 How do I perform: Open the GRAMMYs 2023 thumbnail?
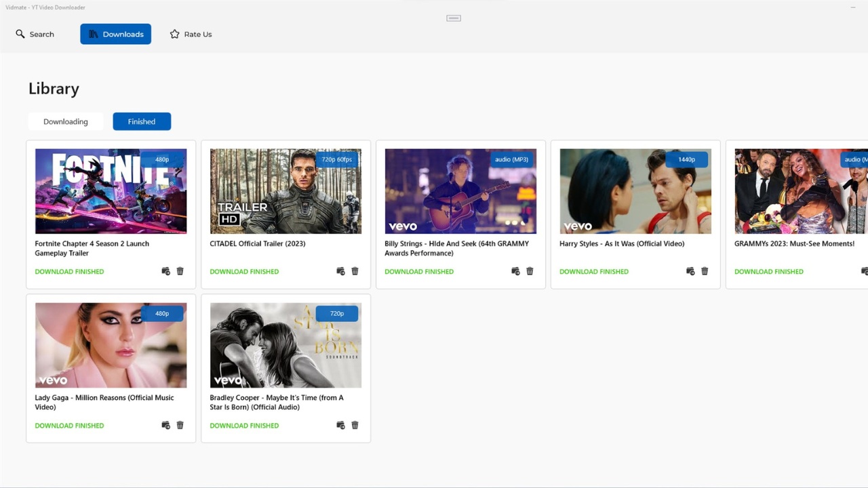click(x=801, y=191)
